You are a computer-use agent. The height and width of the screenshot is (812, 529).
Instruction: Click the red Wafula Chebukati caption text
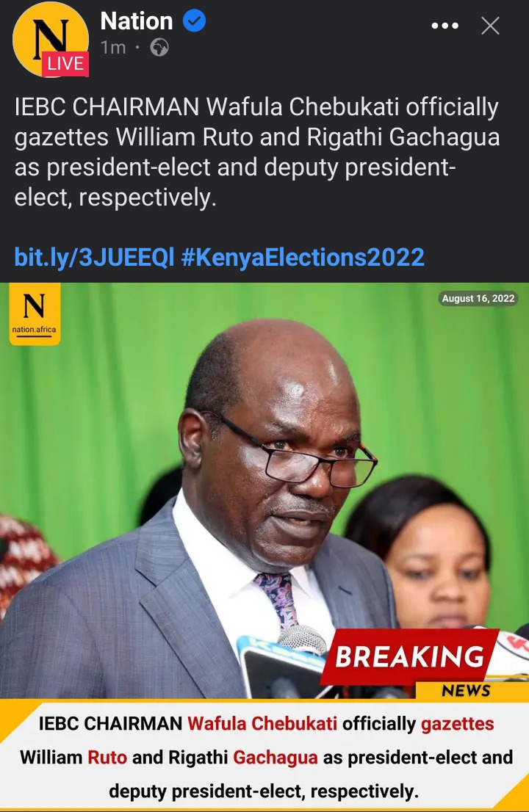[262, 723]
